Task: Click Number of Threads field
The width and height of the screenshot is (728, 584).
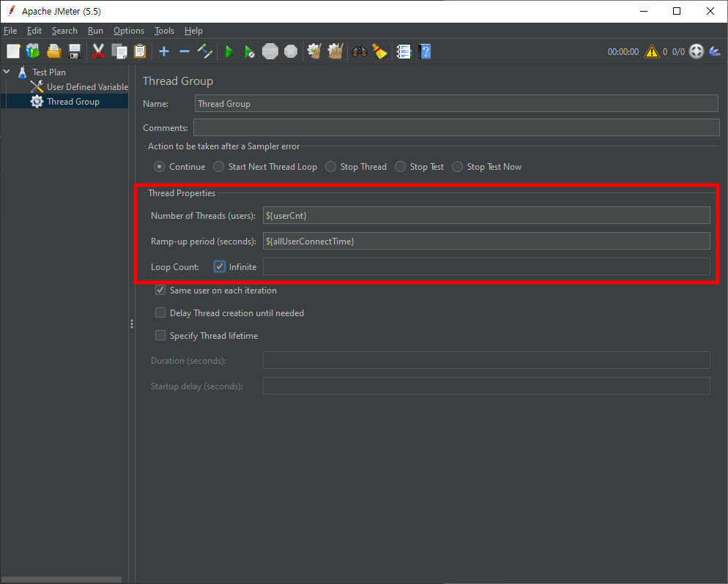Action: pyautogui.click(x=486, y=216)
